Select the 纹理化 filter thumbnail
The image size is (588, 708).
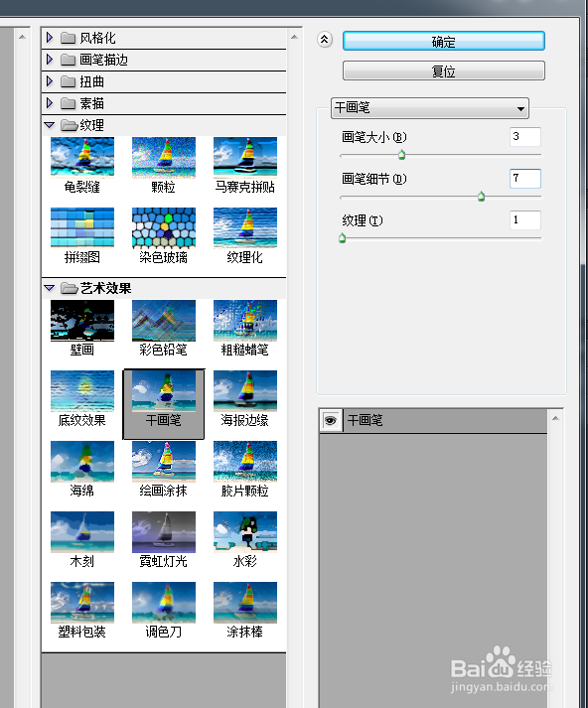[x=244, y=227]
